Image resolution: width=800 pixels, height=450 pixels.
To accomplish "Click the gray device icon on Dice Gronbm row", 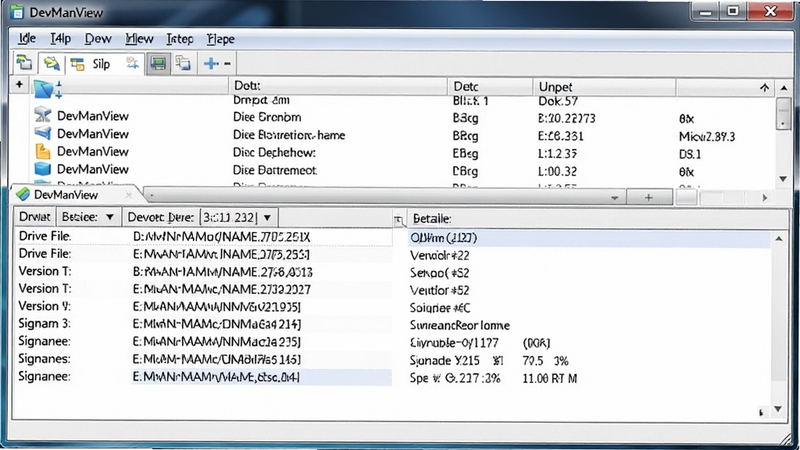I will [x=43, y=115].
